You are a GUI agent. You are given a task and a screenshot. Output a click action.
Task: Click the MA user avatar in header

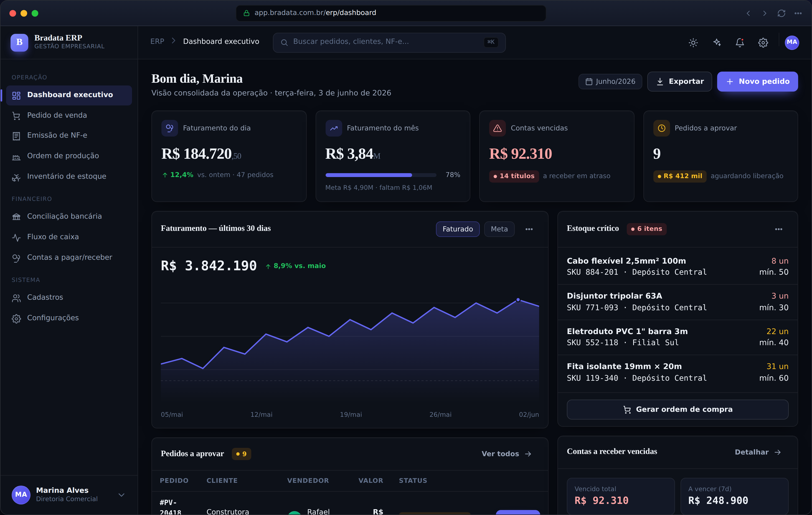tap(792, 42)
